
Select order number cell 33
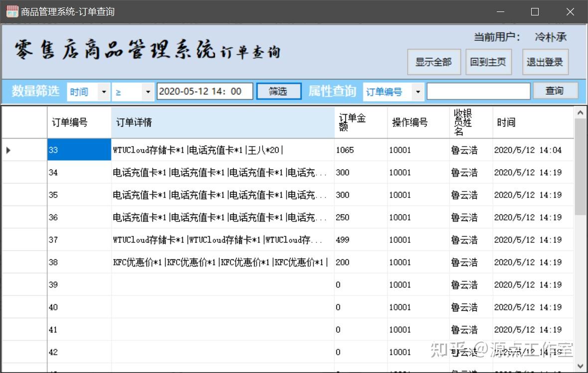coord(79,150)
